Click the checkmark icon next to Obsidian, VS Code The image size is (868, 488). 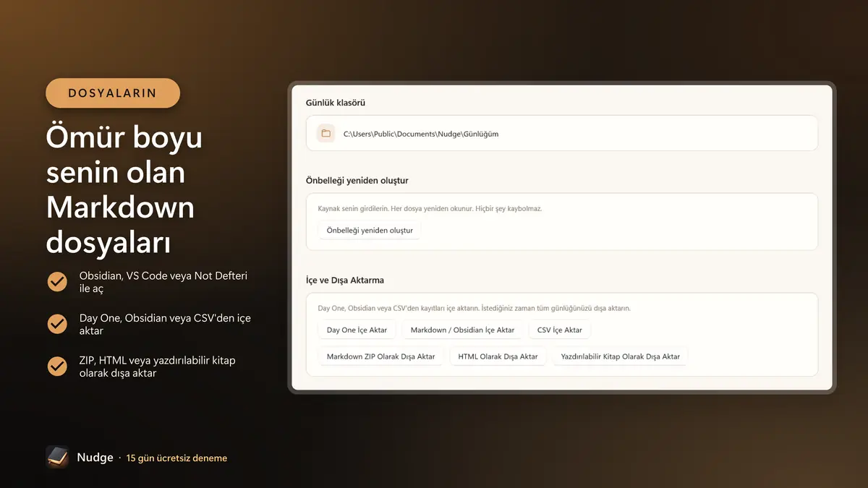pyautogui.click(x=57, y=282)
